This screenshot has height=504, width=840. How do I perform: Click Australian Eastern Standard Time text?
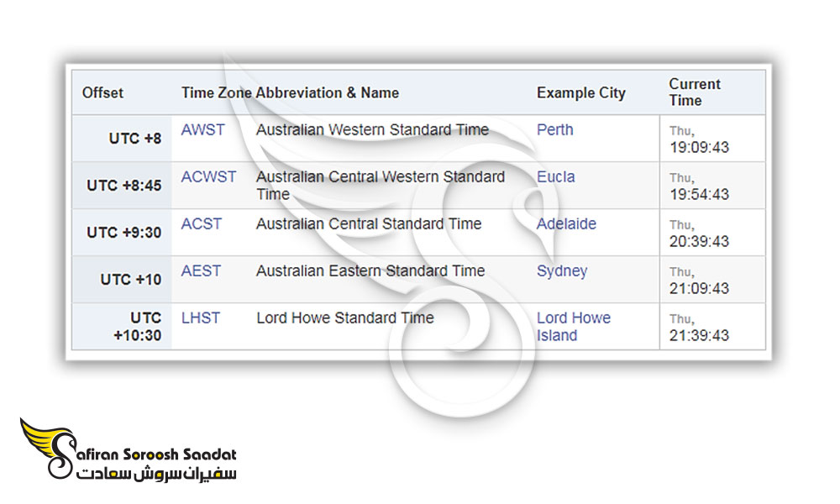point(370,271)
